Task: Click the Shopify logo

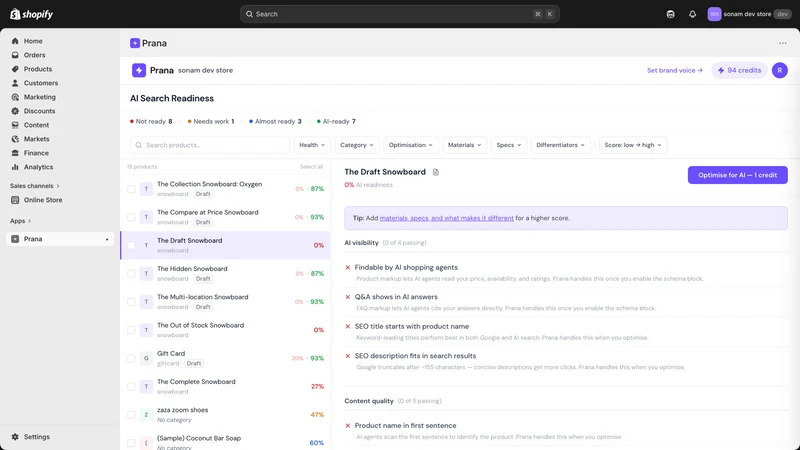Action: tap(32, 14)
